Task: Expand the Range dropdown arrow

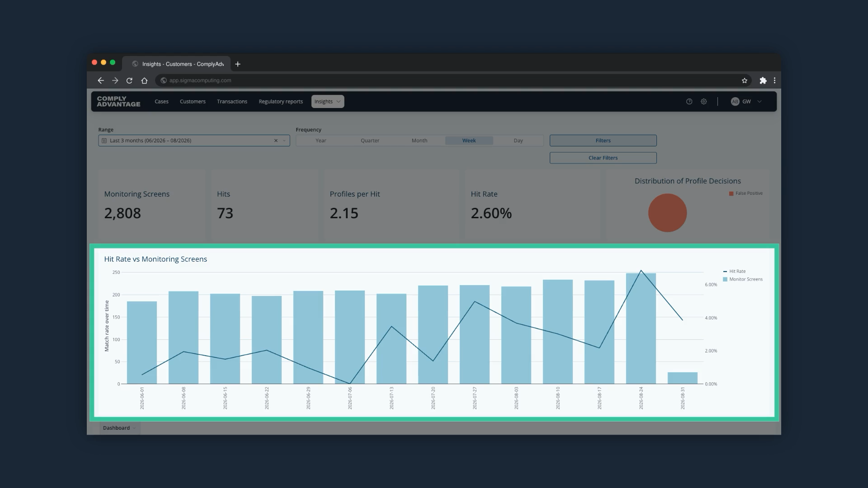Action: [284, 141]
